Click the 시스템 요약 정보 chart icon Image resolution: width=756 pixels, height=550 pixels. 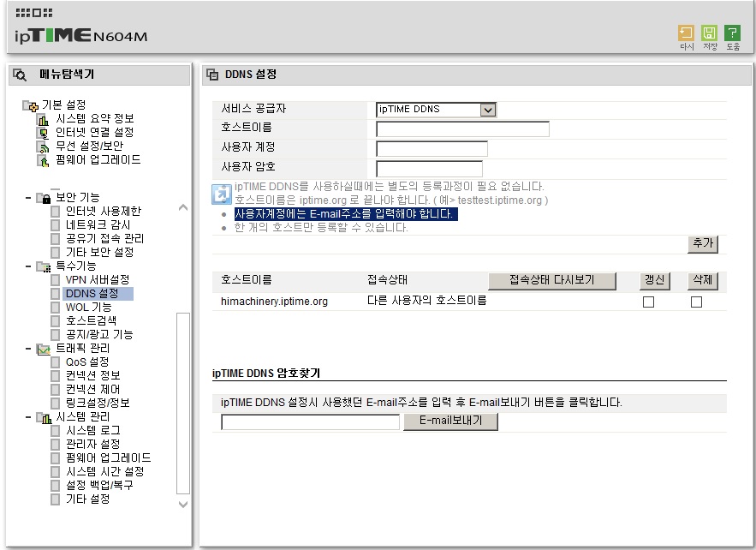[x=44, y=119]
